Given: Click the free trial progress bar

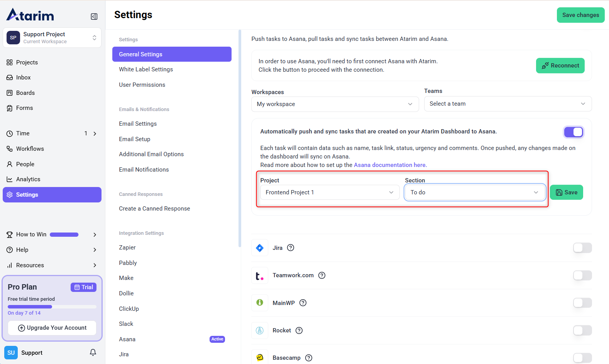Looking at the screenshot, I should pos(52,307).
